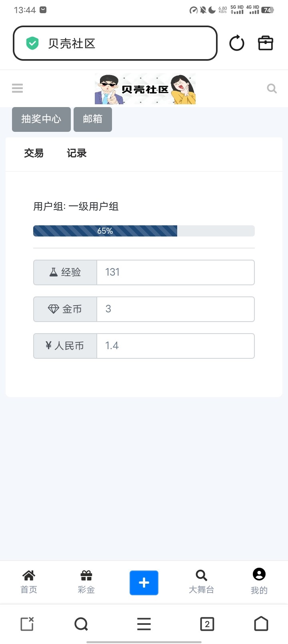This screenshot has height=644, width=288.
Task: Open the 抽奖中心 button
Action: click(41, 119)
